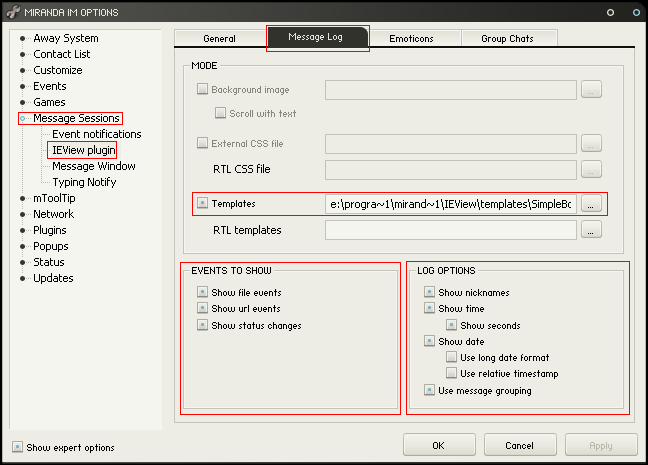Expand the Plugins node bullet
The image size is (648, 465).
tap(23, 231)
